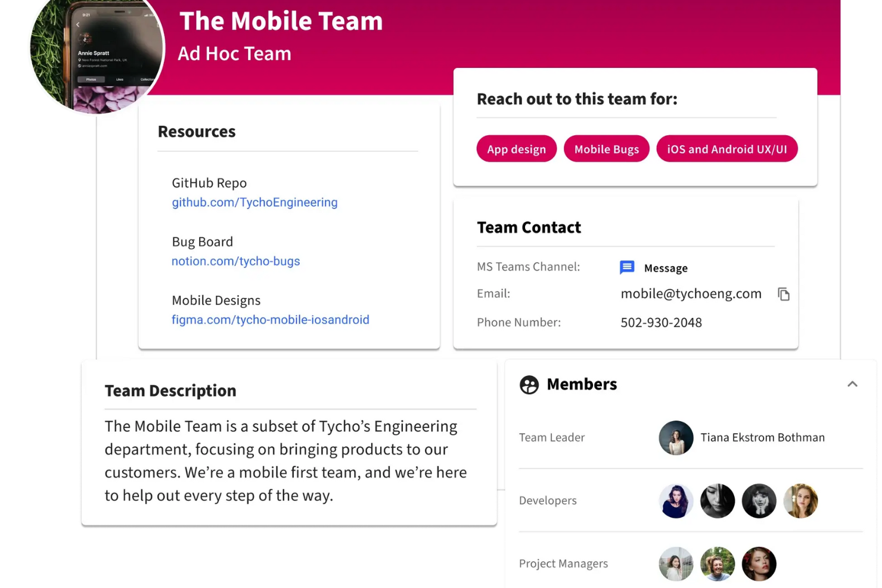Open the first project manager avatar
Viewport: 882px width, 588px height.
[676, 564]
